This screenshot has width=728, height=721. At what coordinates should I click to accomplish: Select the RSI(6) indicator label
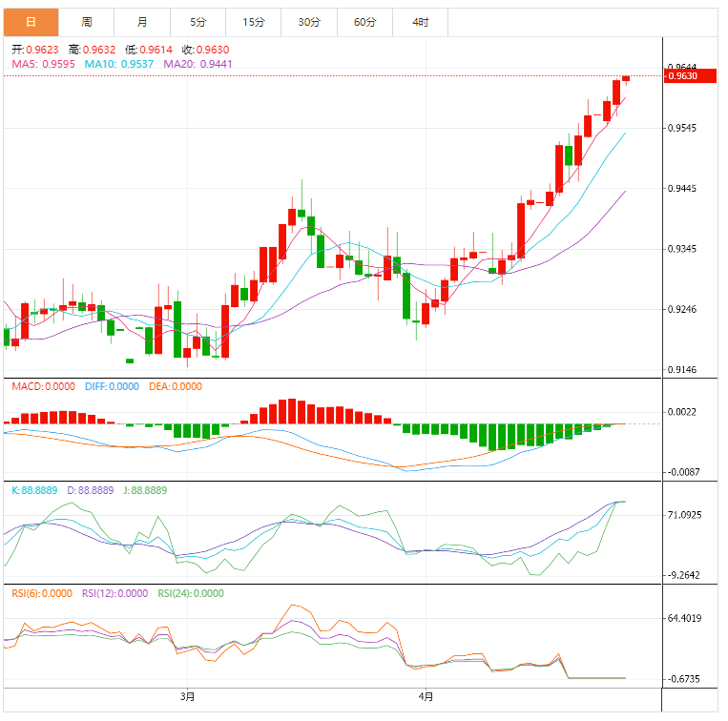(x=41, y=593)
